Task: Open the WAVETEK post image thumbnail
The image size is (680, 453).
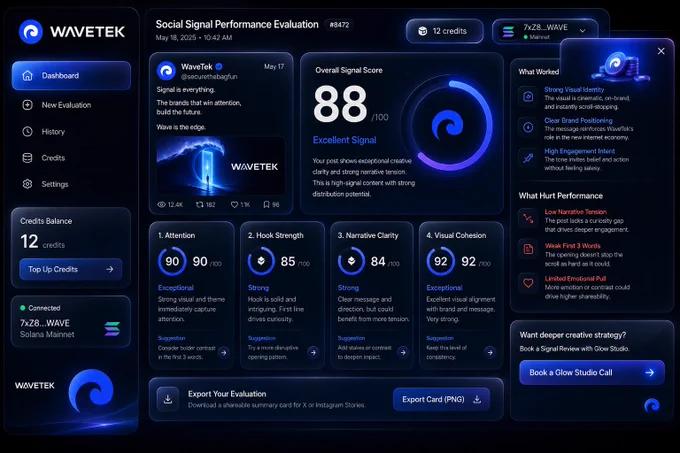Action: click(x=221, y=166)
